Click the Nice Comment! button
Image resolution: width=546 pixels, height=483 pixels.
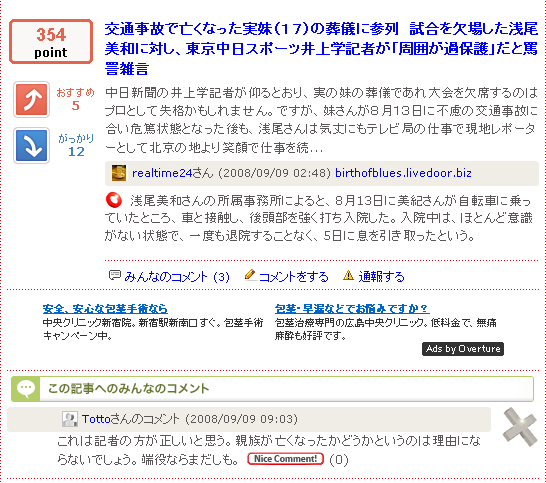[x=286, y=459]
